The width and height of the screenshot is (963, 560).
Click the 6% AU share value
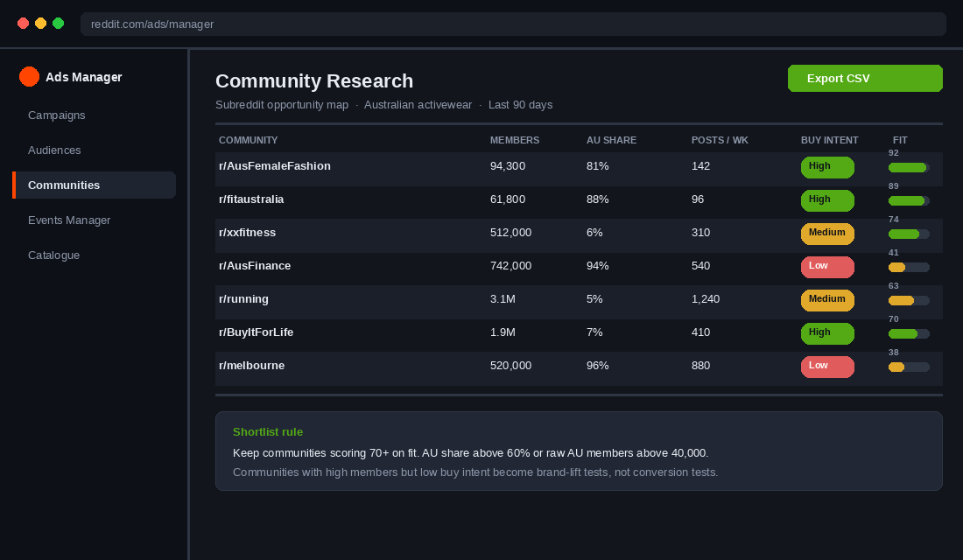594,233
